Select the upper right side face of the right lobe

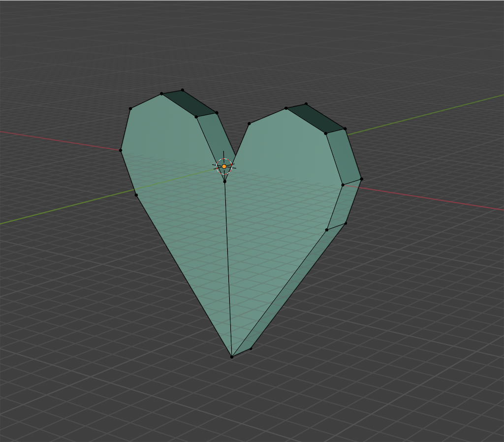click(x=344, y=156)
